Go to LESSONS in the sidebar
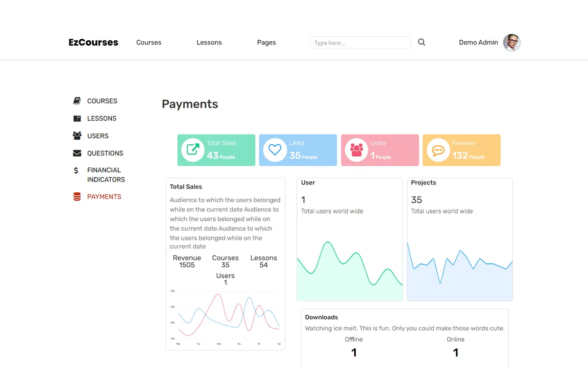Viewport: 588px width, 368px height. 102,118
